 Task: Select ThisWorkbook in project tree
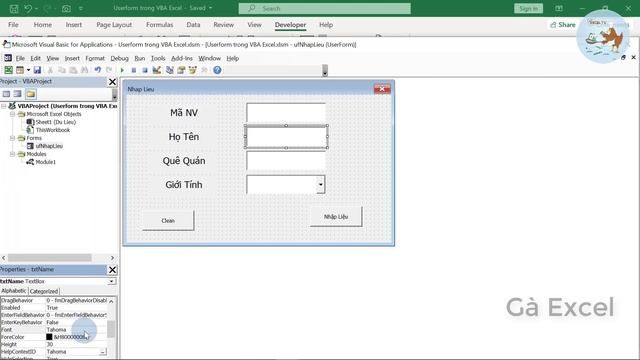(53, 130)
